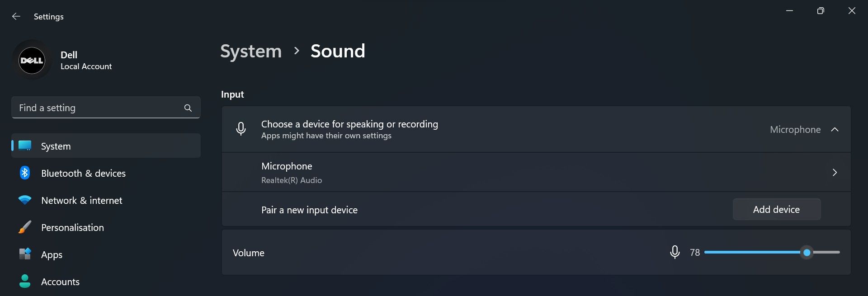
Task: Open Bluetooth & devices settings
Action: pos(83,174)
